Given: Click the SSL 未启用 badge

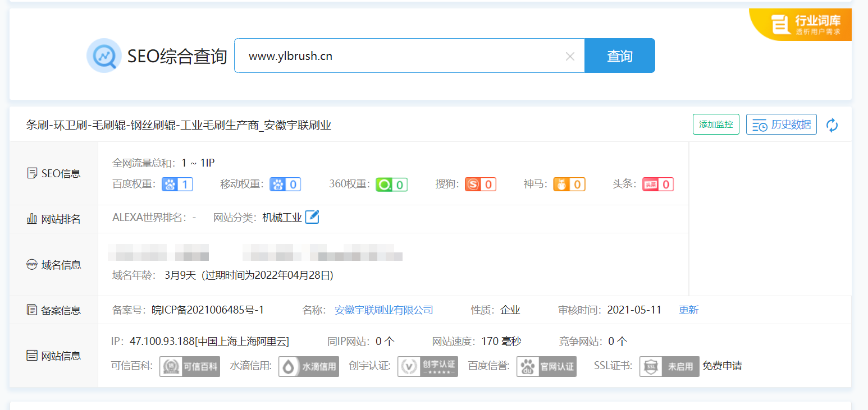Looking at the screenshot, I should (x=670, y=366).
